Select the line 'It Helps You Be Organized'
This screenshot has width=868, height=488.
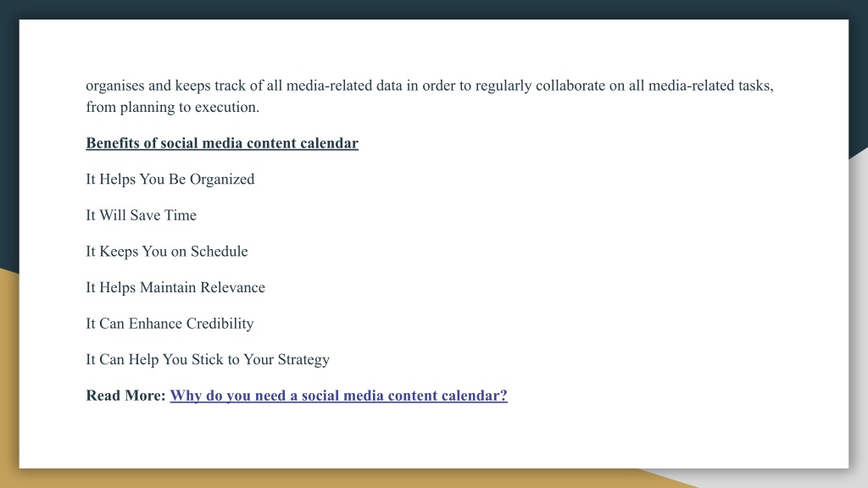(170, 180)
